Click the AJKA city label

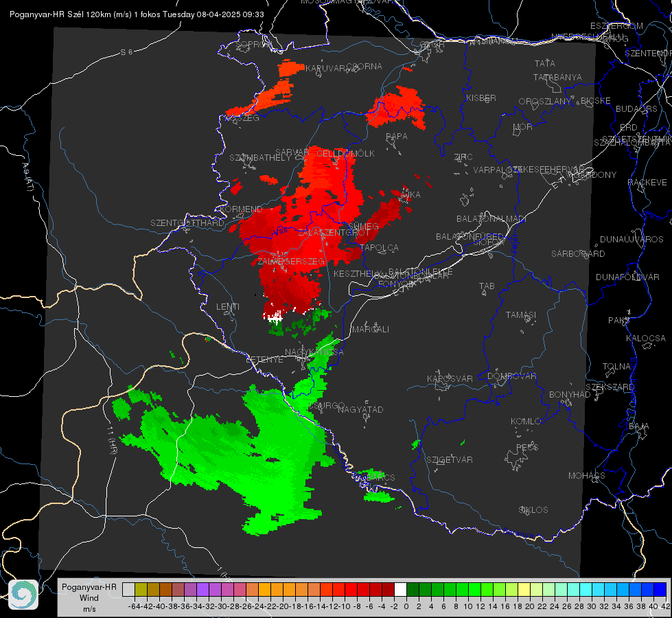coord(410,195)
